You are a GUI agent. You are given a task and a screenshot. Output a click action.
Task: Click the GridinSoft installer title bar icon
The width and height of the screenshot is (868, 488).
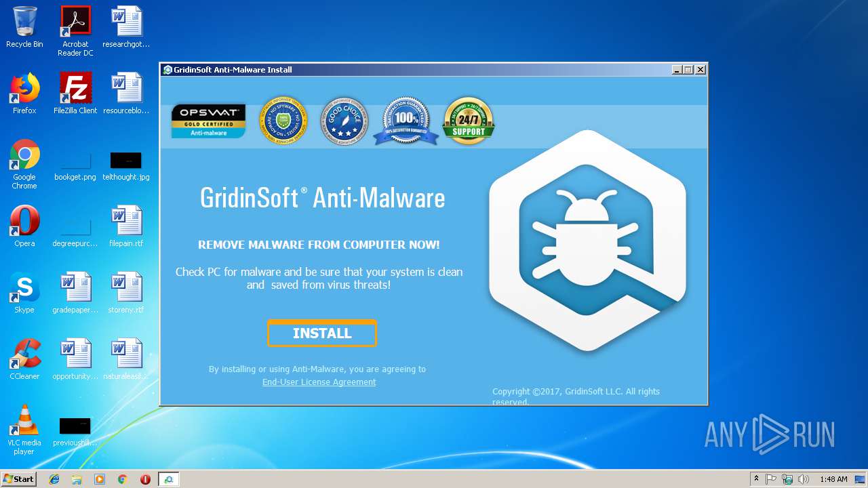pos(167,70)
